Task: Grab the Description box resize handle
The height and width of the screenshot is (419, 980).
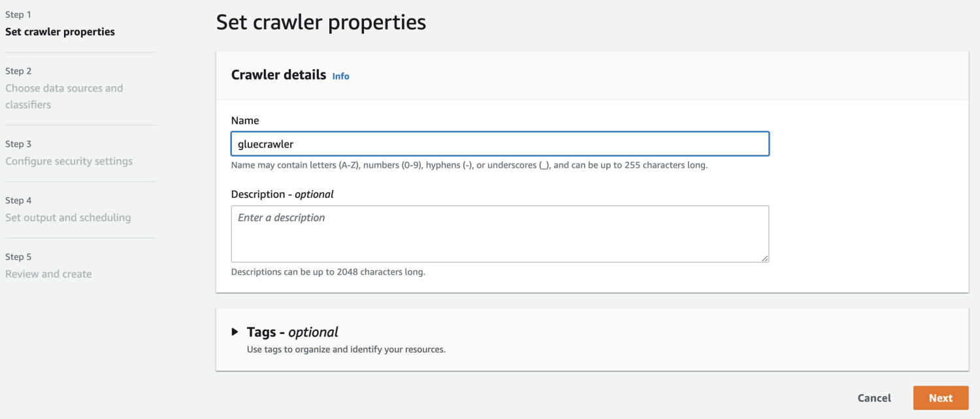Action: click(x=765, y=258)
